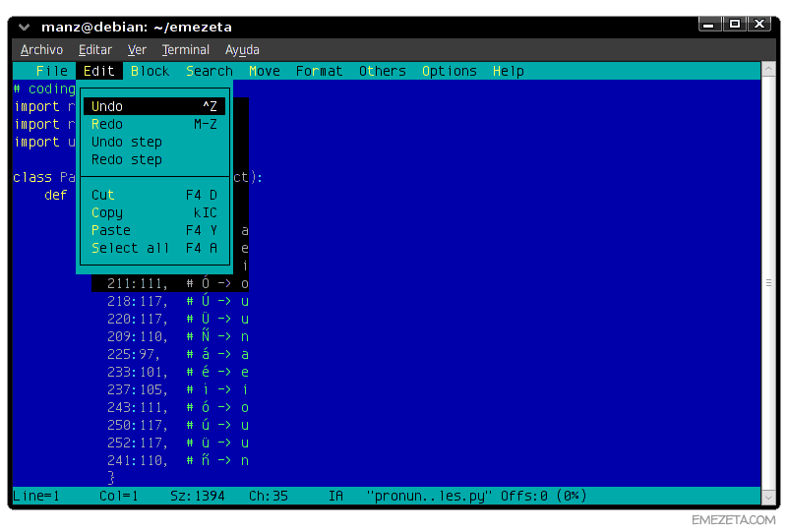This screenshot has width=787, height=532.
Task: Choose Select all F4 A entry
Action: [154, 248]
